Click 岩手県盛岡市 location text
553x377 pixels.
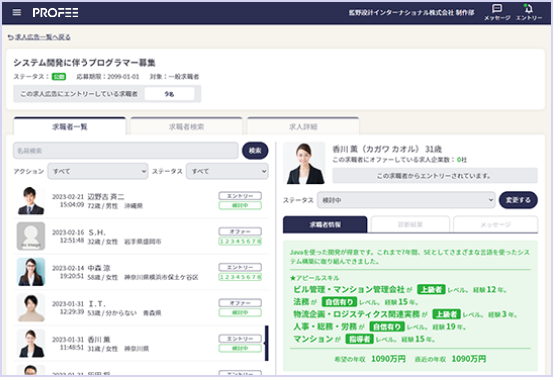tap(142, 242)
